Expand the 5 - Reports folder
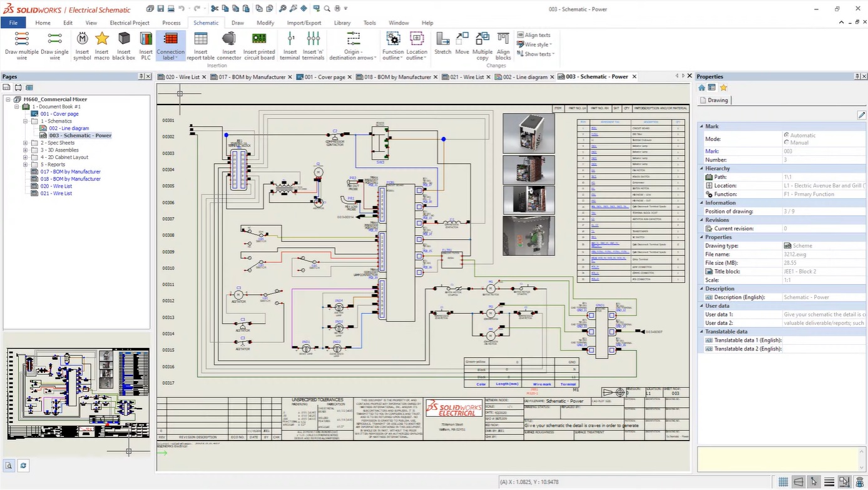This screenshot has height=490, width=868. click(26, 165)
